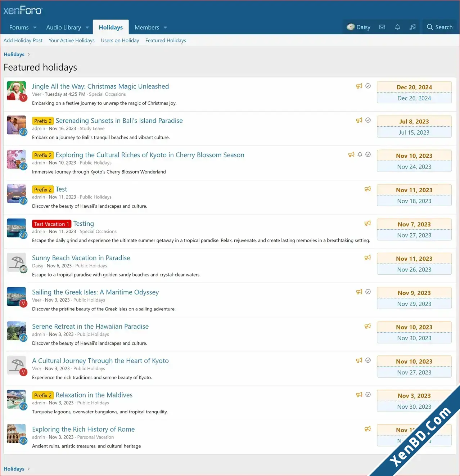460x476 pixels.
Task: Open Your Active Holidays sub-navigation link
Action: tap(72, 40)
